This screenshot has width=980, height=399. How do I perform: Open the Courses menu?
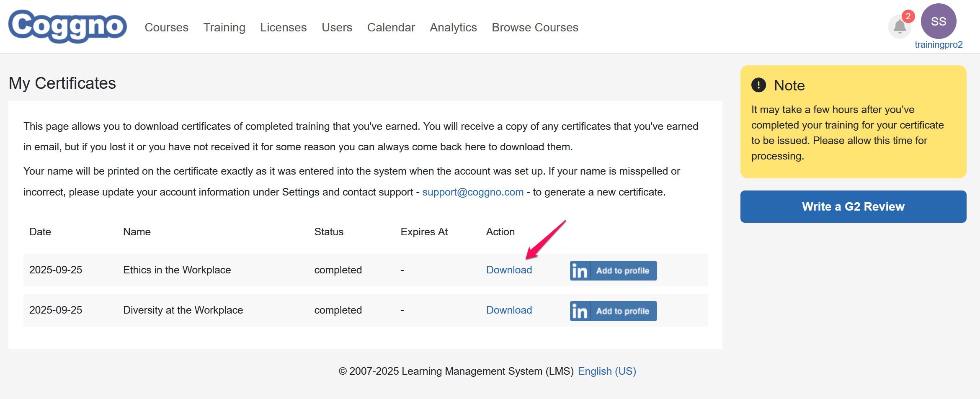(166, 27)
